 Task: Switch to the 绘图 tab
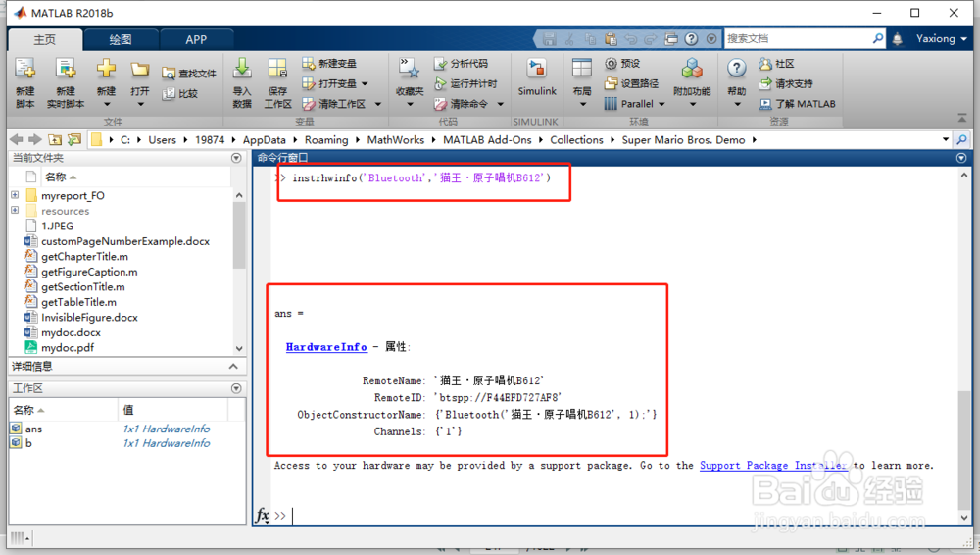tap(120, 39)
